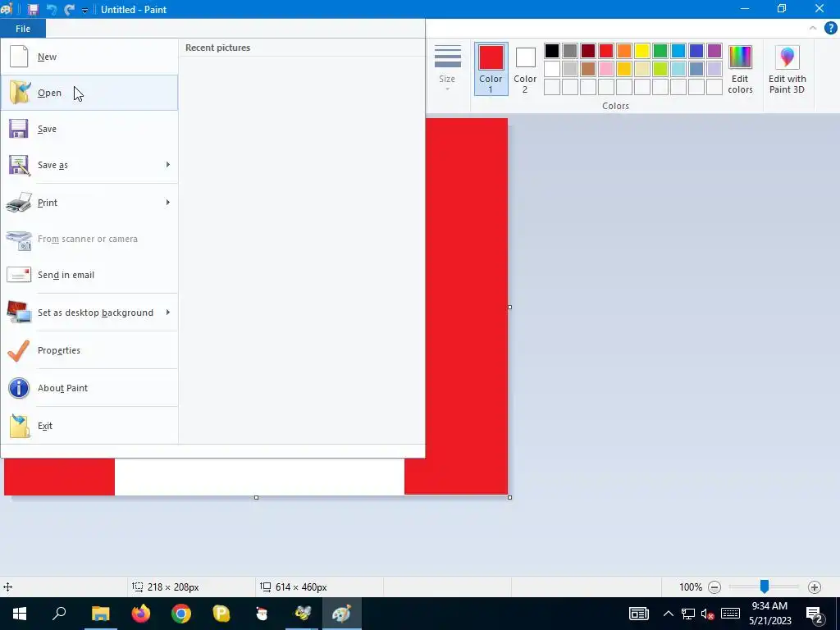Open the notification center icon
This screenshot has width=840, height=630.
tap(815, 614)
